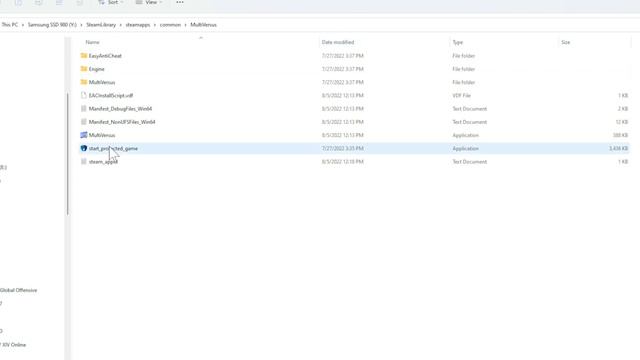Select the EasyAntiCheat folder icon
The image size is (640, 360).
(84, 56)
